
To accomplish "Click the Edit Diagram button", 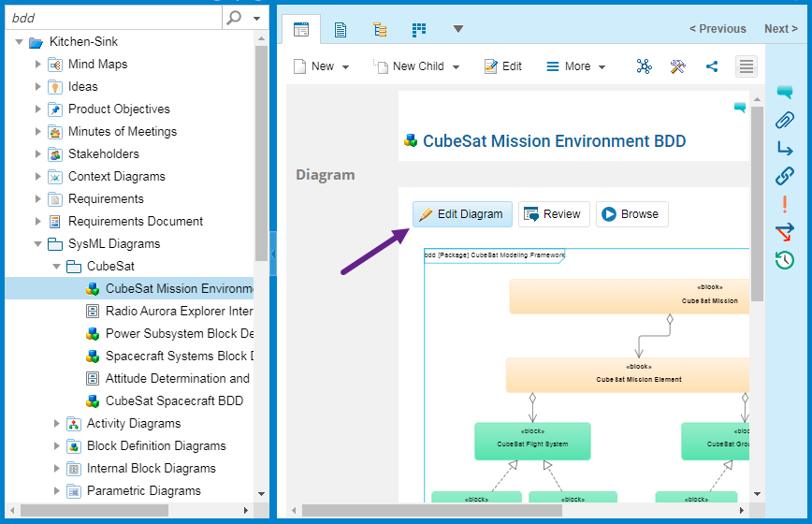I will (462, 214).
